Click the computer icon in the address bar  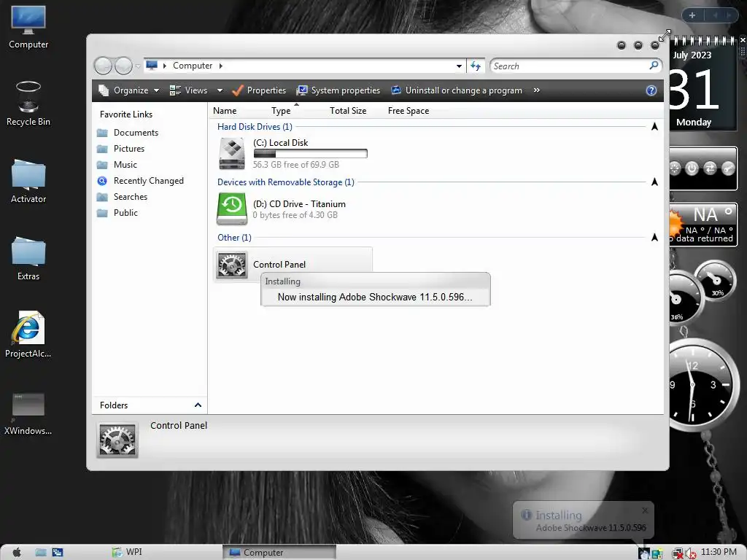(x=152, y=65)
